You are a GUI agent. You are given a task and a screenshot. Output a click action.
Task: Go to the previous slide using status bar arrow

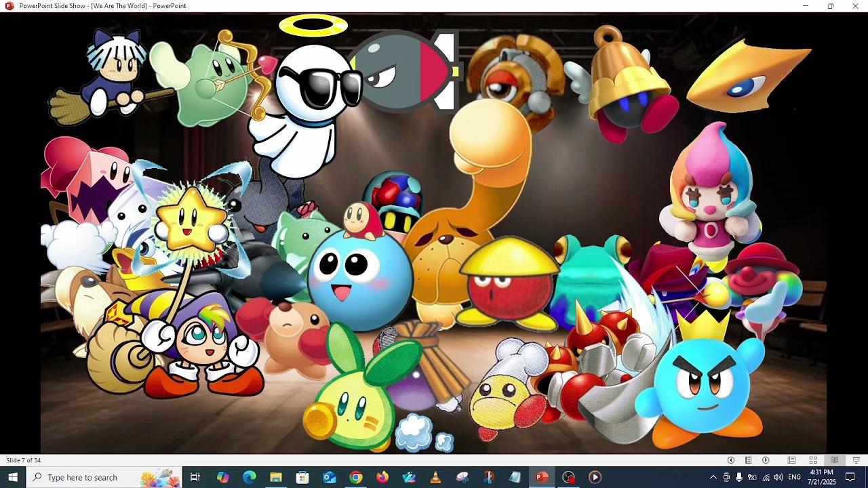(x=730, y=460)
